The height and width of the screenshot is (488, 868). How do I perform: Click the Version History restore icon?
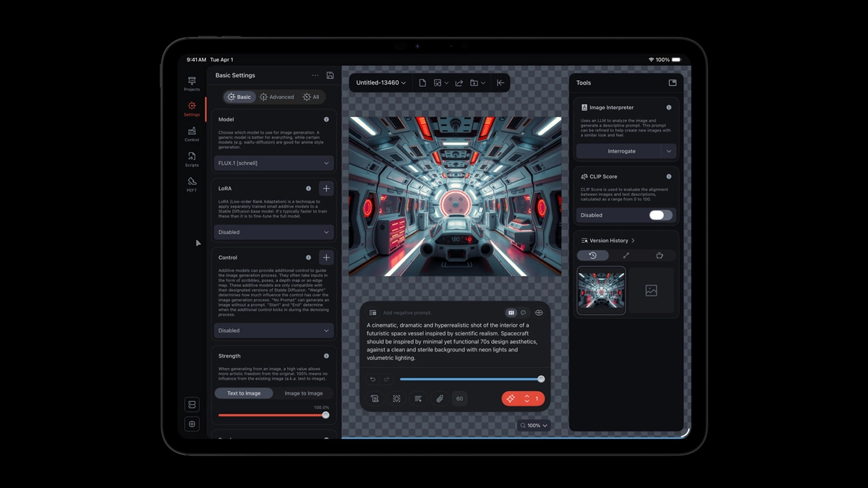593,255
